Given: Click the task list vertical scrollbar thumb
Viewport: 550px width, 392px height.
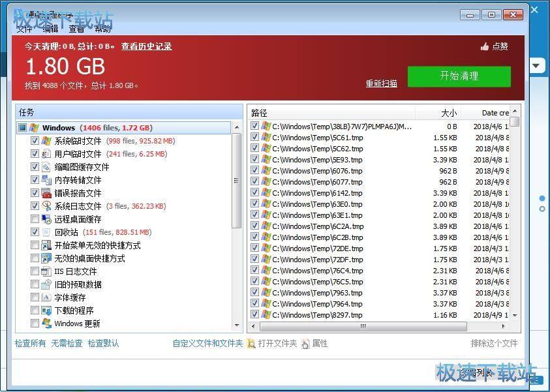Looking at the screenshot, I should tap(237, 181).
